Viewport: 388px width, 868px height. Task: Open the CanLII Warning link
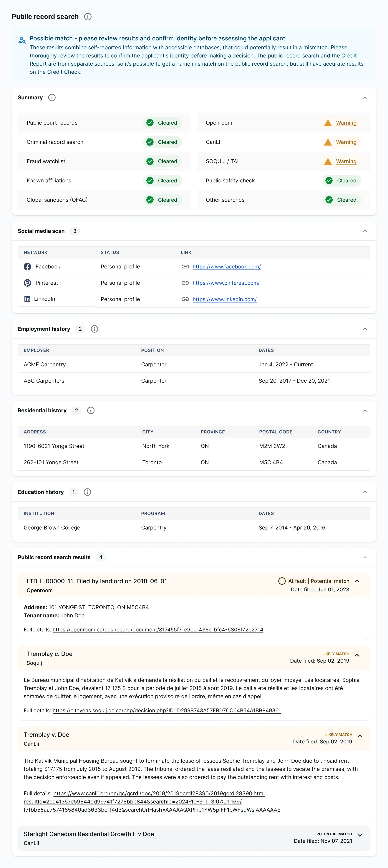(346, 142)
